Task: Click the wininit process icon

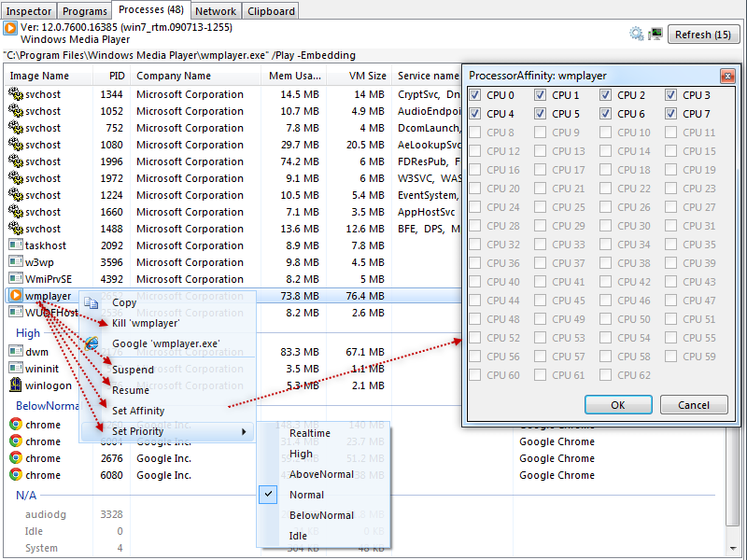Action: pos(16,368)
